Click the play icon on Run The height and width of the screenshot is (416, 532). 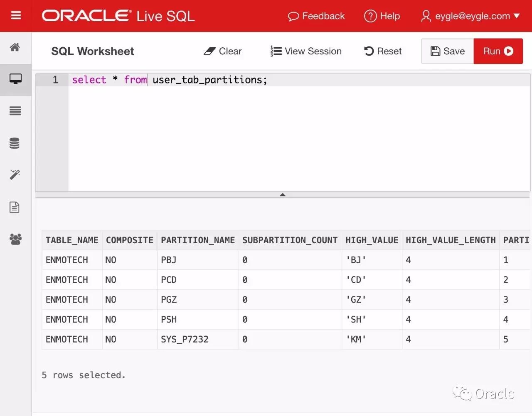(509, 51)
